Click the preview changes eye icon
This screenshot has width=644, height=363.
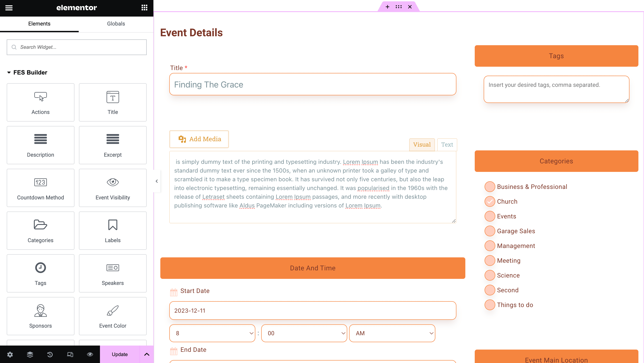(x=90, y=354)
